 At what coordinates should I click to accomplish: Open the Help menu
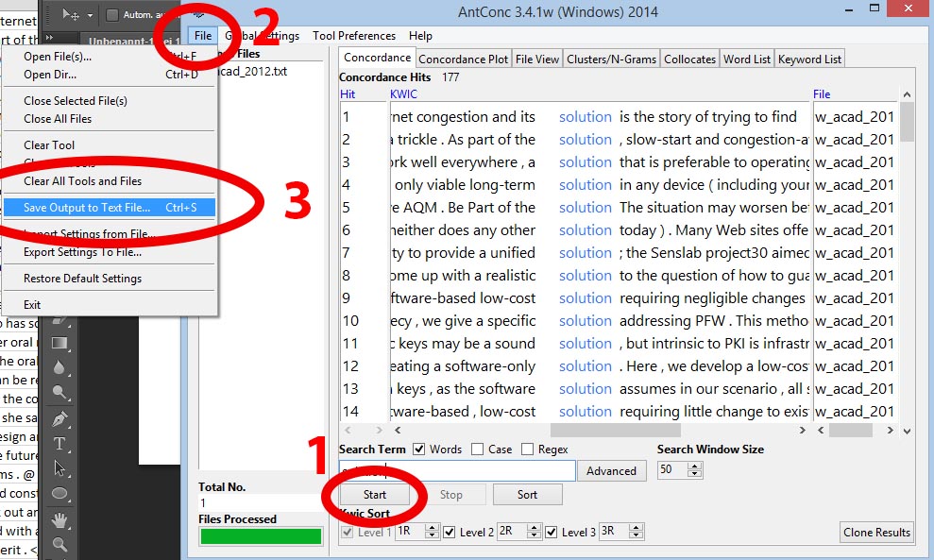420,36
